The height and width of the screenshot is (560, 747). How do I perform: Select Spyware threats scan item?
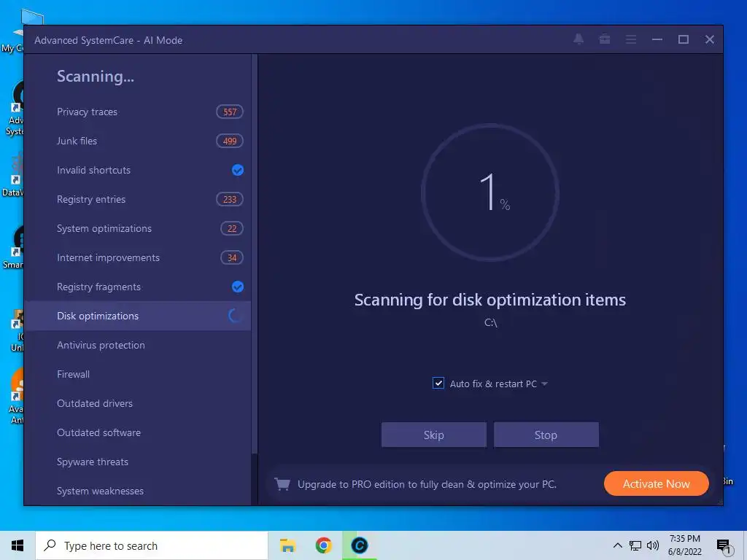coord(137,462)
